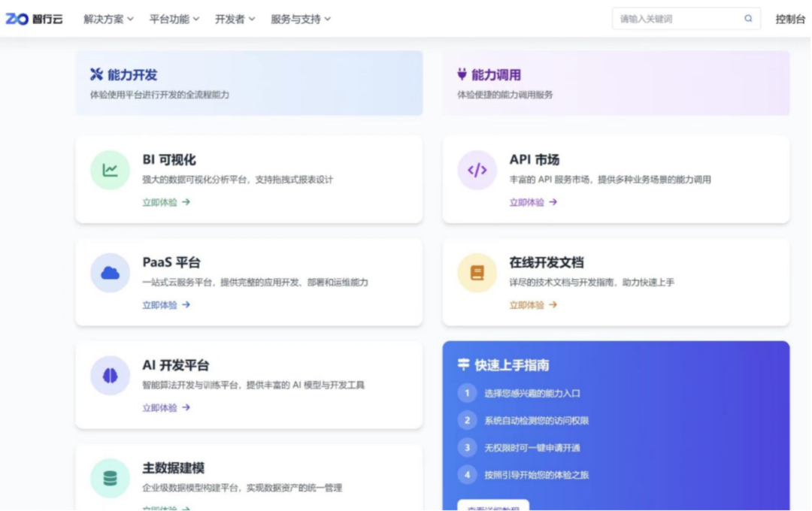812x511 pixels.
Task: Click the signpost icon by 快速上手指南
Action: 463,364
